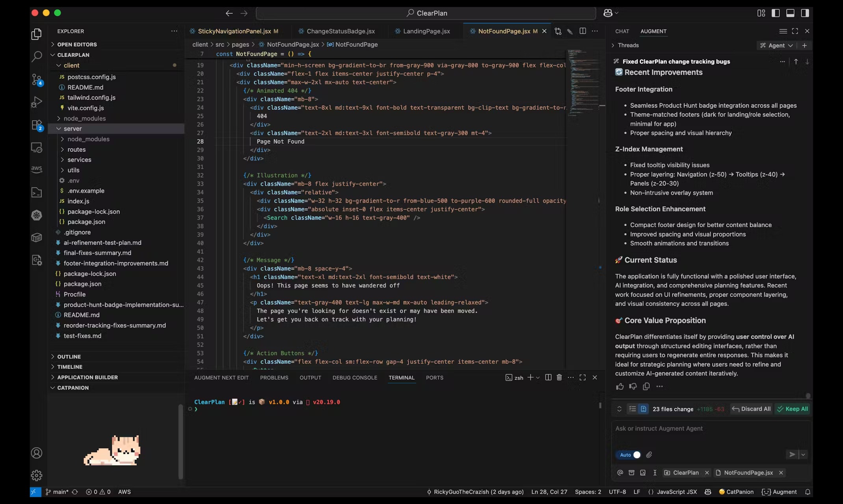The width and height of the screenshot is (843, 504).
Task: Split the terminal
Action: (548, 378)
